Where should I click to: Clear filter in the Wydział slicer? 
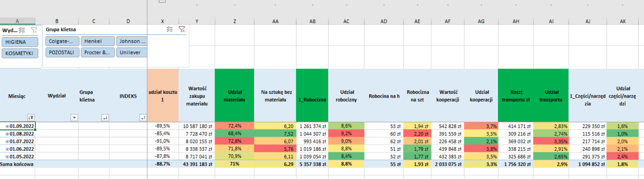(x=34, y=30)
